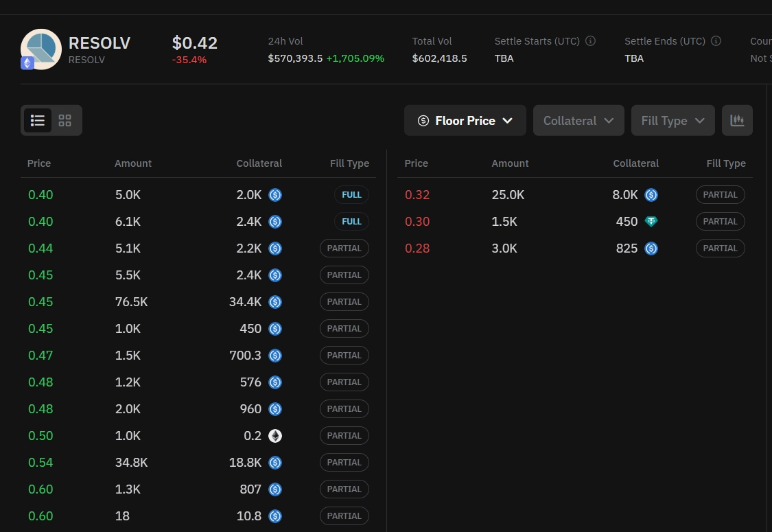Toggle the PARTIAL badge on the 0.28 order

[720, 248]
